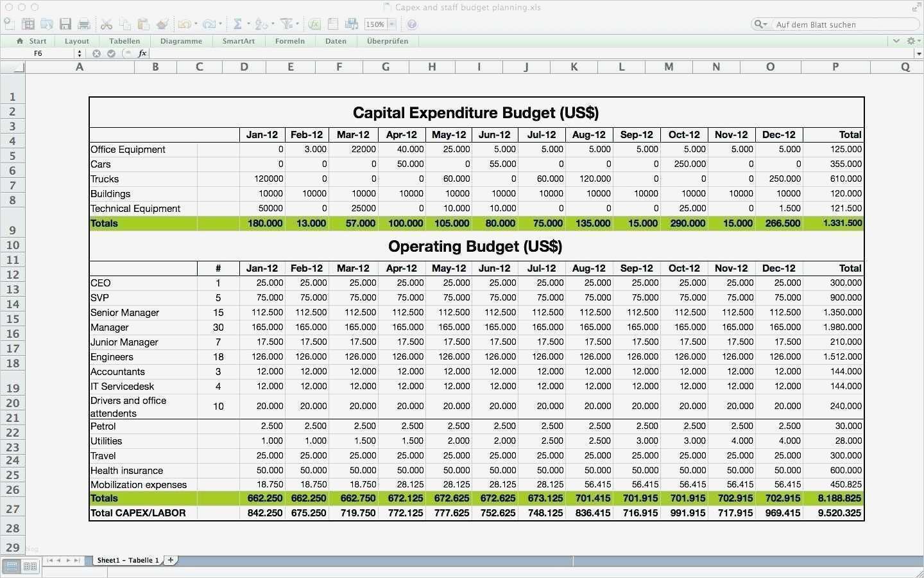The width and height of the screenshot is (924, 578).
Task: Cancel formula entry with the X icon
Action: tap(97, 53)
